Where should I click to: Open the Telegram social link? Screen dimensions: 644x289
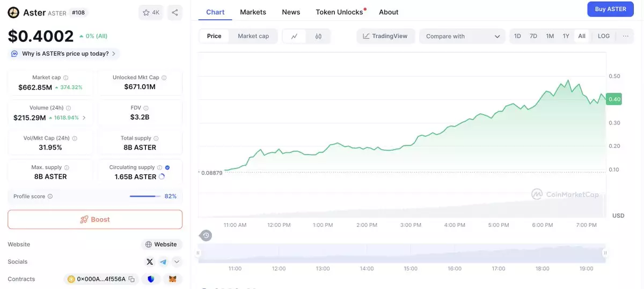point(163,262)
